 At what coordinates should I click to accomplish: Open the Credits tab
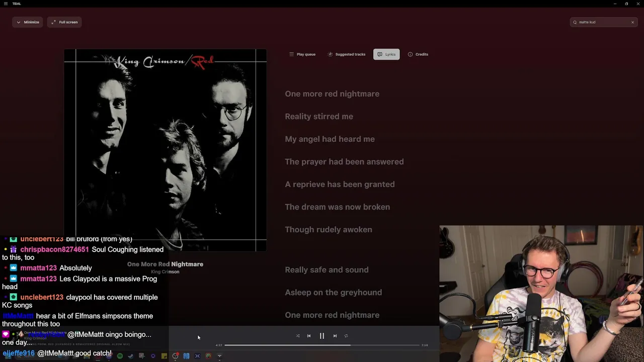click(418, 54)
